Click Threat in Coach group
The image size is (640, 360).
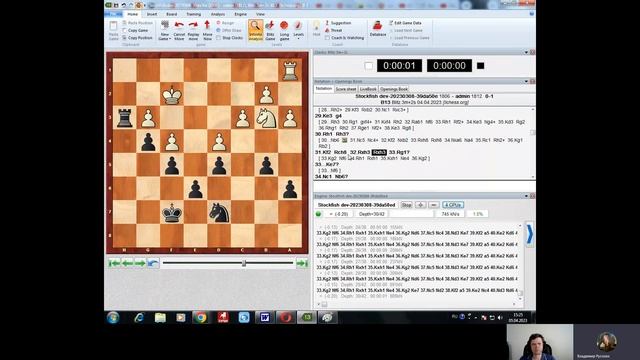333,30
